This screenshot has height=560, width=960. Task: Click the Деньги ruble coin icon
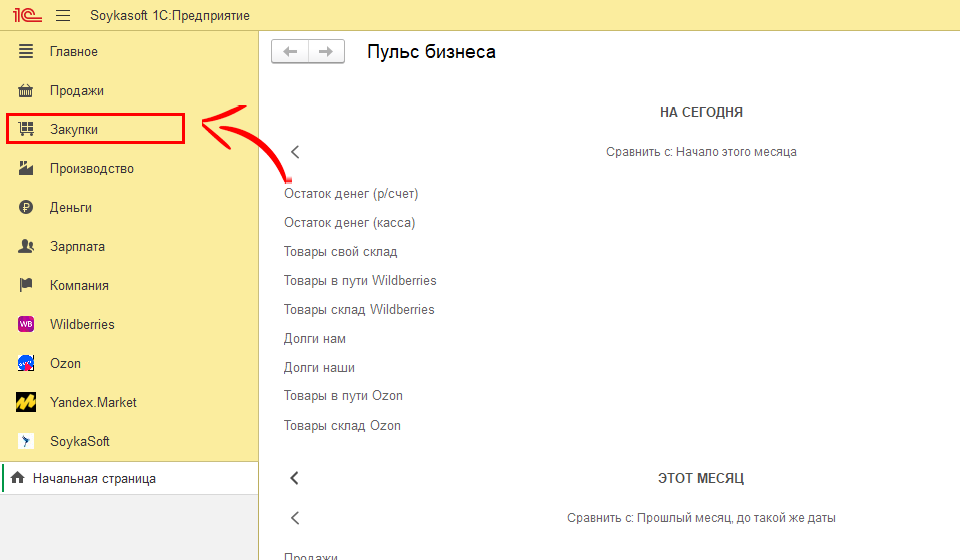click(27, 207)
